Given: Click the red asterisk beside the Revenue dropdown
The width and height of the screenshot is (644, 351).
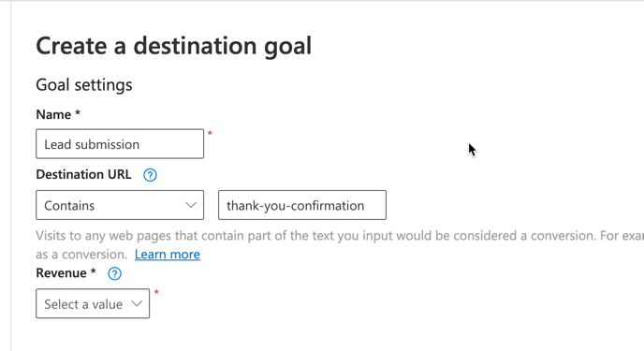Looking at the screenshot, I should (156, 292).
